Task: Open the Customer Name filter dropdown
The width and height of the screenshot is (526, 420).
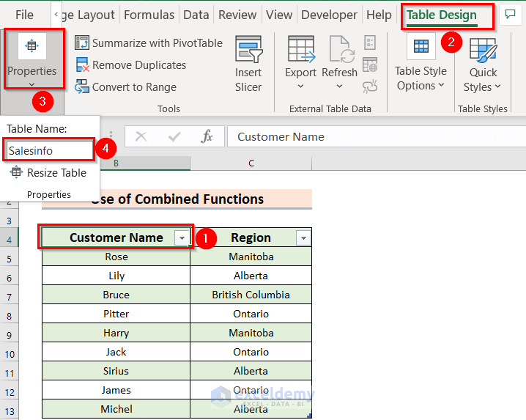Action: click(182, 238)
